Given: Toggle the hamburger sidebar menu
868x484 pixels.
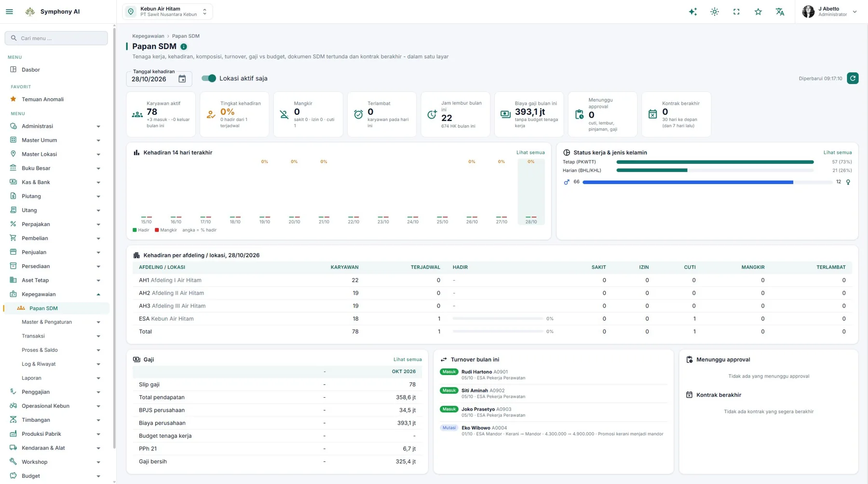Looking at the screenshot, I should click(x=9, y=12).
